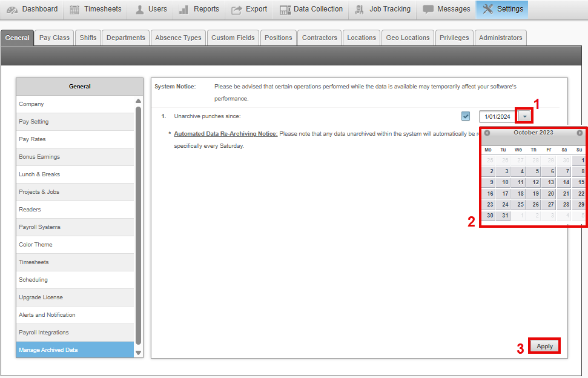588x378 pixels.
Task: Click the Users person icon
Action: [139, 9]
